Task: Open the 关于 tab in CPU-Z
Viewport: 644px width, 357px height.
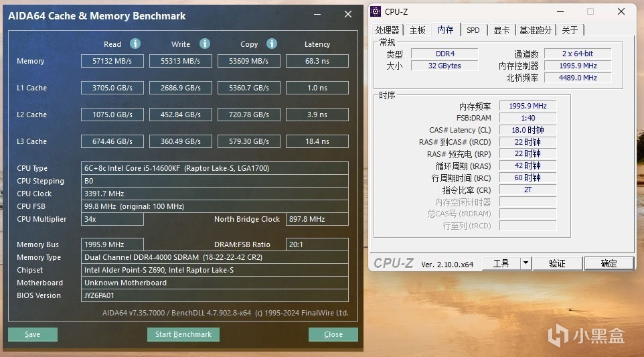Action: (x=570, y=30)
